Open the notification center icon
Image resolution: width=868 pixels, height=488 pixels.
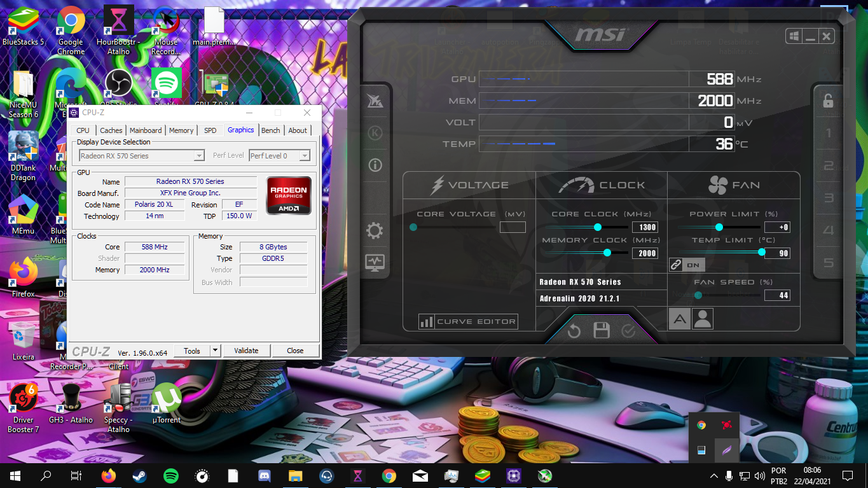click(x=848, y=475)
